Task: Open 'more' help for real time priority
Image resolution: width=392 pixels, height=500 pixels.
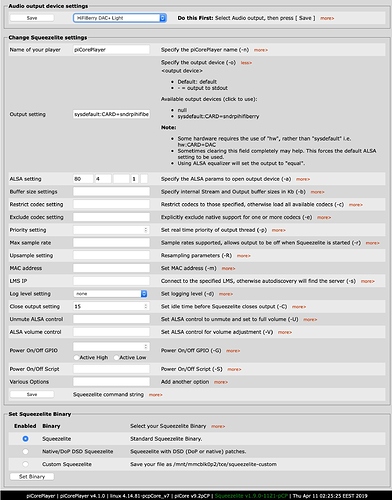Action: click(x=278, y=230)
